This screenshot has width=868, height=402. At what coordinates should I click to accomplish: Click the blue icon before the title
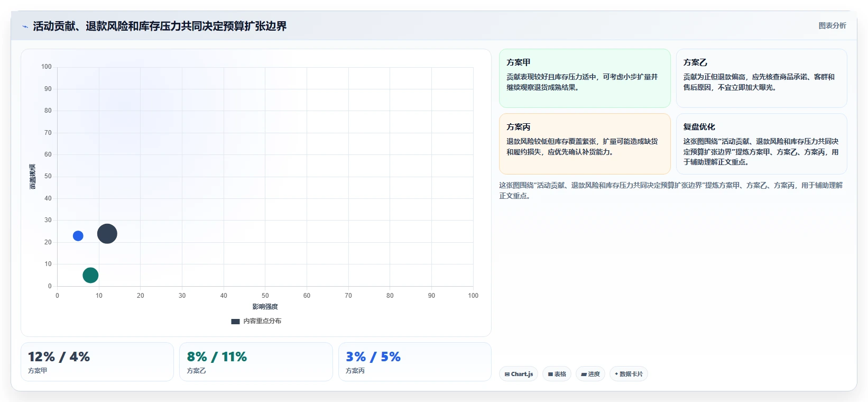pos(25,26)
